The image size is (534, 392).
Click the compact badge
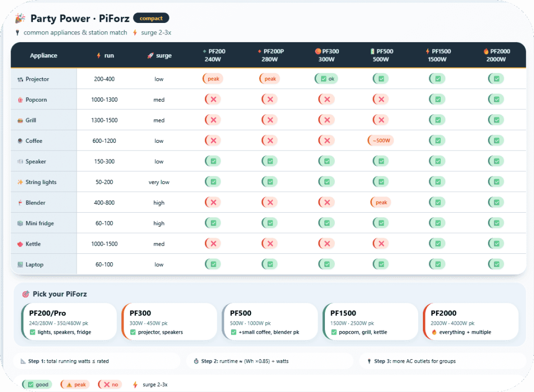151,18
